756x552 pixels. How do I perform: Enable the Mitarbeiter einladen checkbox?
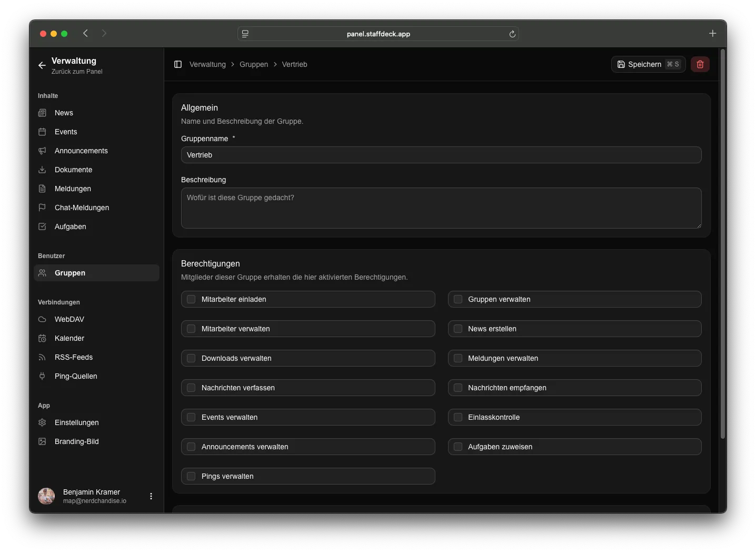click(x=191, y=299)
